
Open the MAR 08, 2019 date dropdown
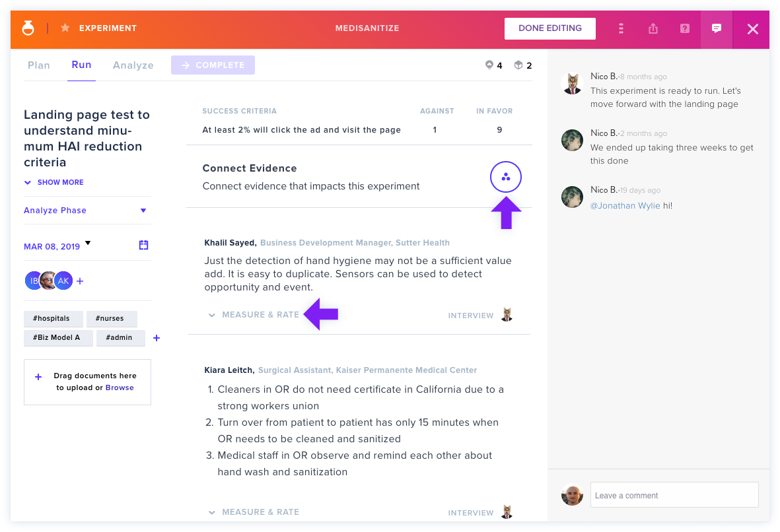point(57,246)
